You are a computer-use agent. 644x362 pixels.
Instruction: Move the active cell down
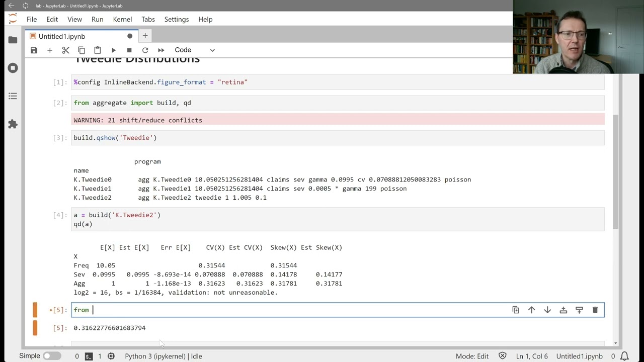click(547, 310)
